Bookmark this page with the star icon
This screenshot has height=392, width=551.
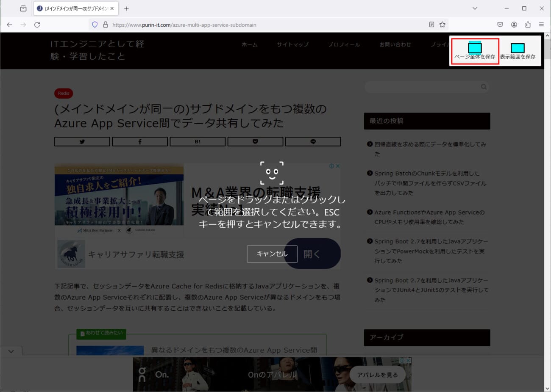coord(442,25)
